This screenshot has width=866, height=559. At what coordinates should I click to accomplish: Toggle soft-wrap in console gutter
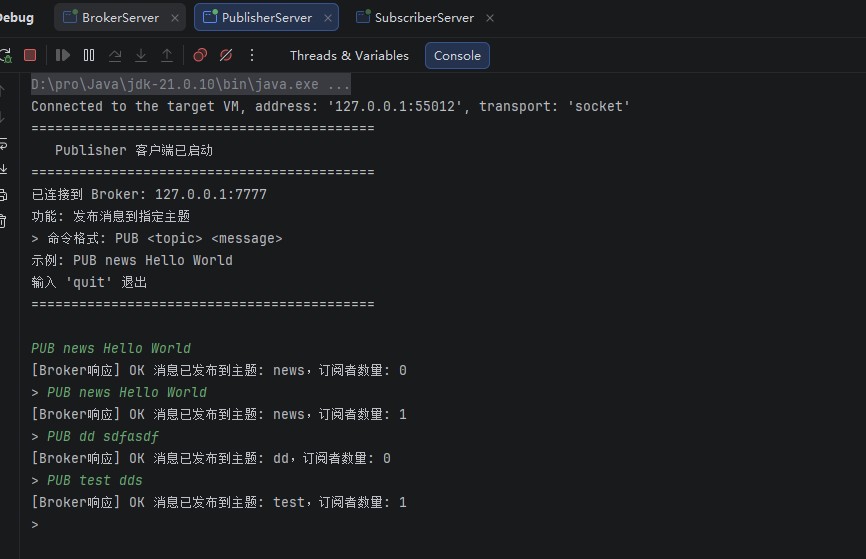pos(3,144)
